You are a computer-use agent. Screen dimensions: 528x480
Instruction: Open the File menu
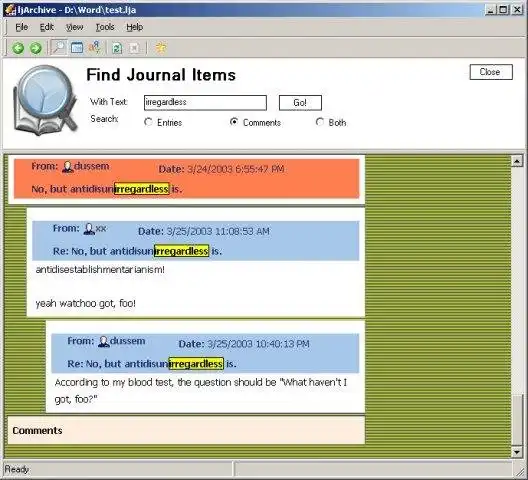coord(22,27)
